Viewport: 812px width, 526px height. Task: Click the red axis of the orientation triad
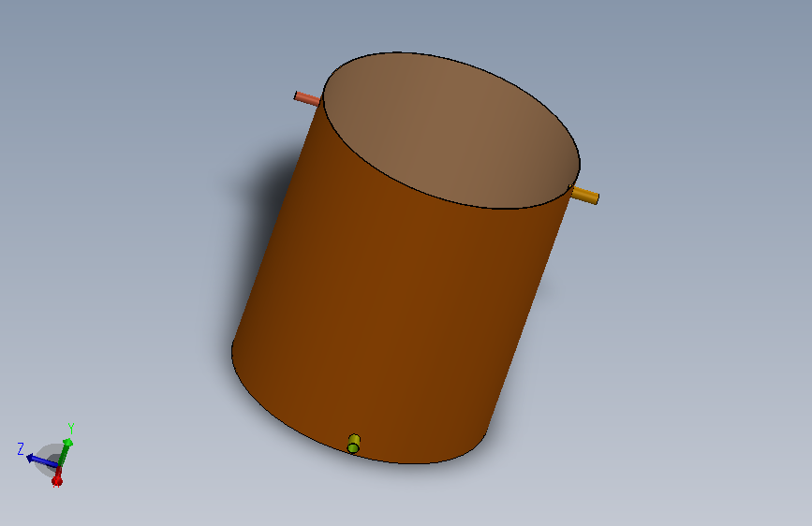click(57, 477)
